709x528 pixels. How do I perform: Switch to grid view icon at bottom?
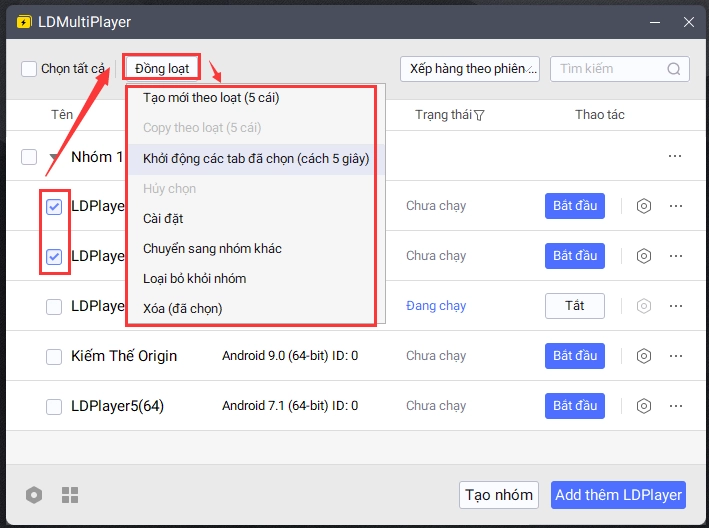[x=70, y=495]
